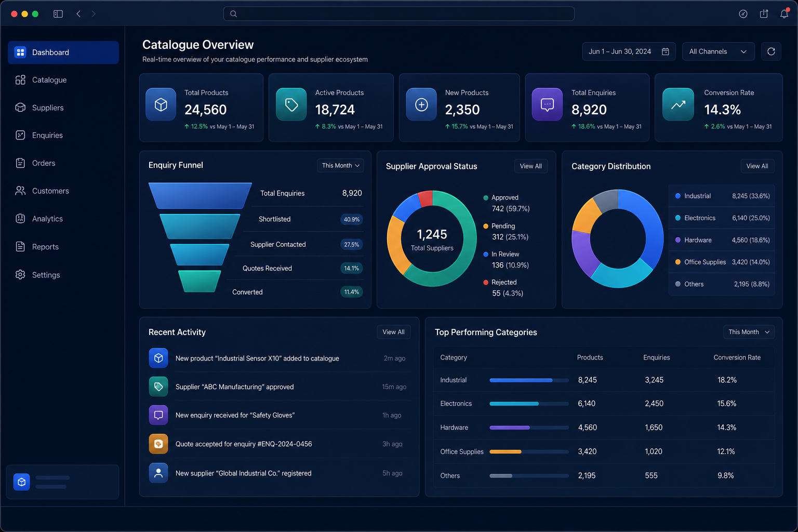Click the person icon beside Global Industrial Co. registered

coord(158,473)
